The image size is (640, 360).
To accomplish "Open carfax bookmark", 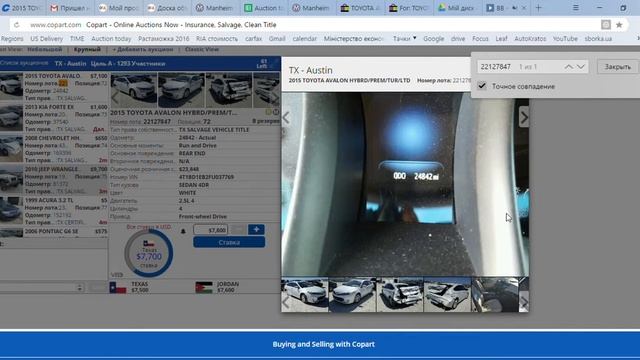I will click(253, 39).
